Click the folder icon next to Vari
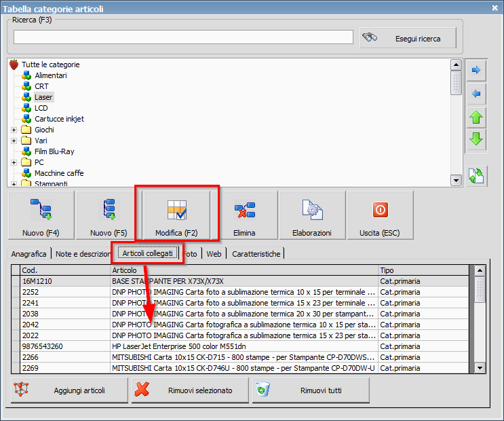The width and height of the screenshot is (504, 421). tap(26, 141)
